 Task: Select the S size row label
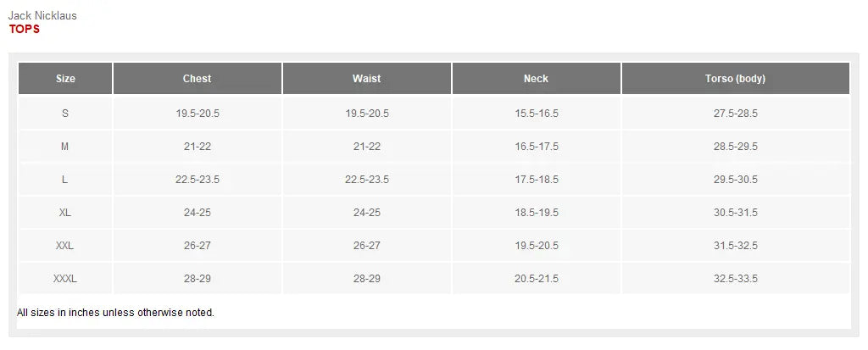(65, 114)
